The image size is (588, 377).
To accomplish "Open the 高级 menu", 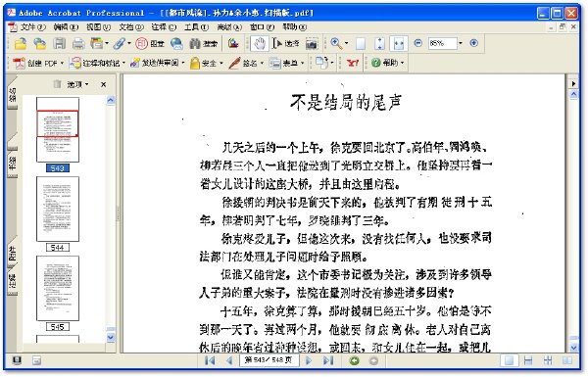I will coord(229,27).
